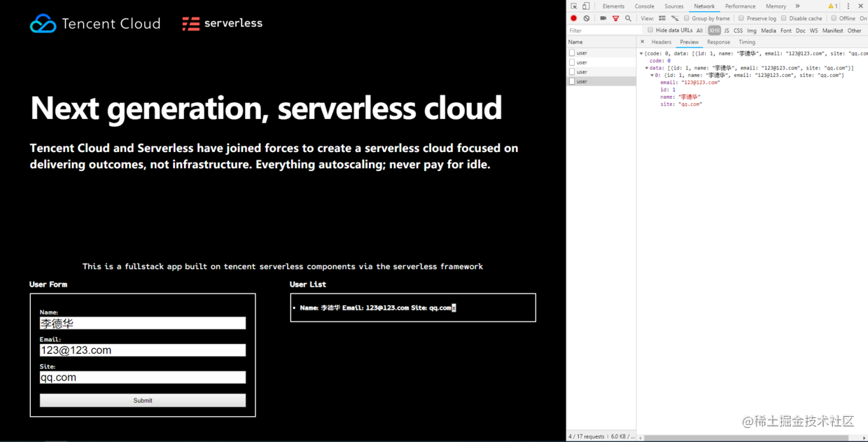
Task: Click the network Filter text box
Action: point(605,31)
